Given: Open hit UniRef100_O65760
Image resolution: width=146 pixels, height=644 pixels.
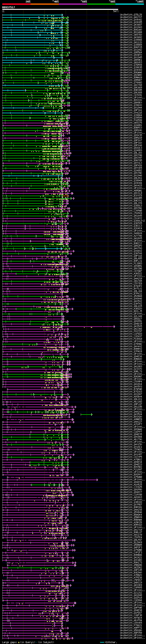Looking at the screenshot, I should [x=131, y=35].
